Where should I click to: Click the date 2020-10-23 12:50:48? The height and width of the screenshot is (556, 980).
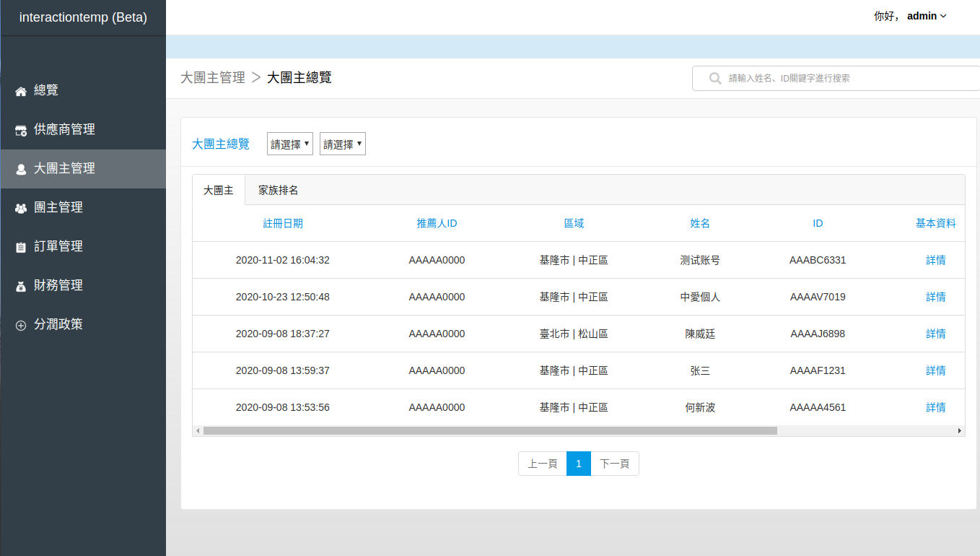pyautogui.click(x=283, y=297)
